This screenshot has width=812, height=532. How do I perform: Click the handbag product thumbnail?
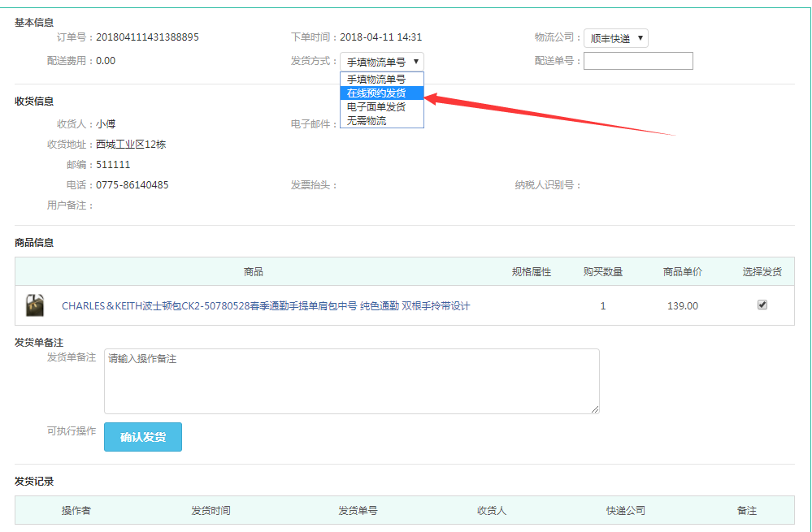tap(34, 305)
